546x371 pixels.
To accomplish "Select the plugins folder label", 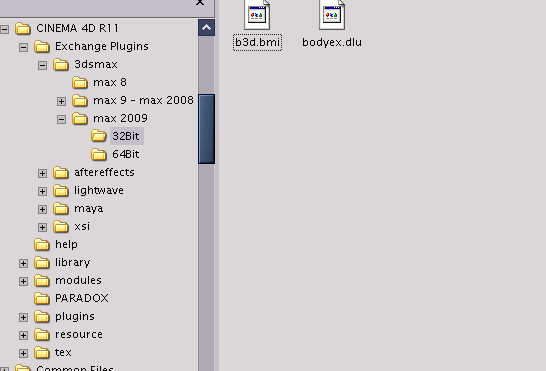I will [75, 316].
